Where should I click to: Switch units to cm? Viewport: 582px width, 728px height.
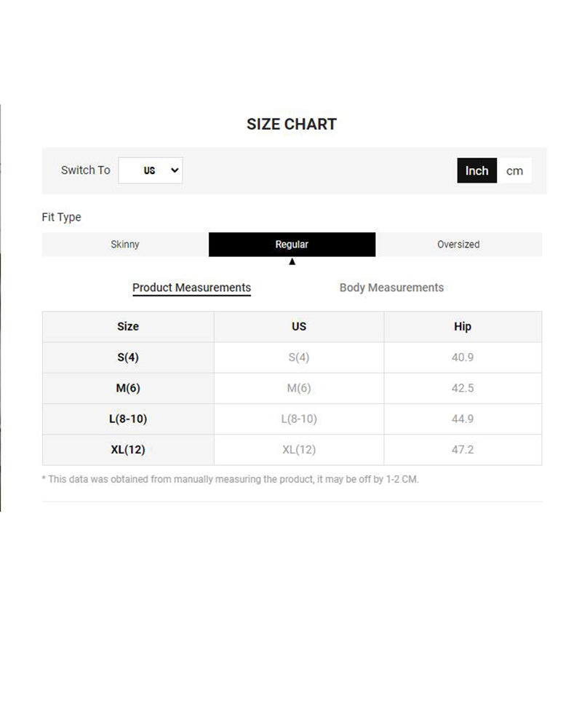(x=514, y=170)
